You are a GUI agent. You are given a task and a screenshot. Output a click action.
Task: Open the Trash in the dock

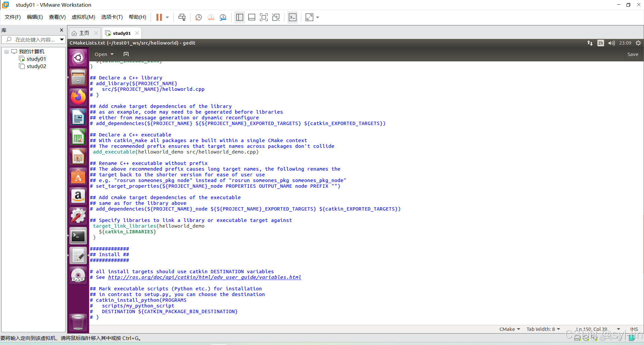(x=78, y=323)
